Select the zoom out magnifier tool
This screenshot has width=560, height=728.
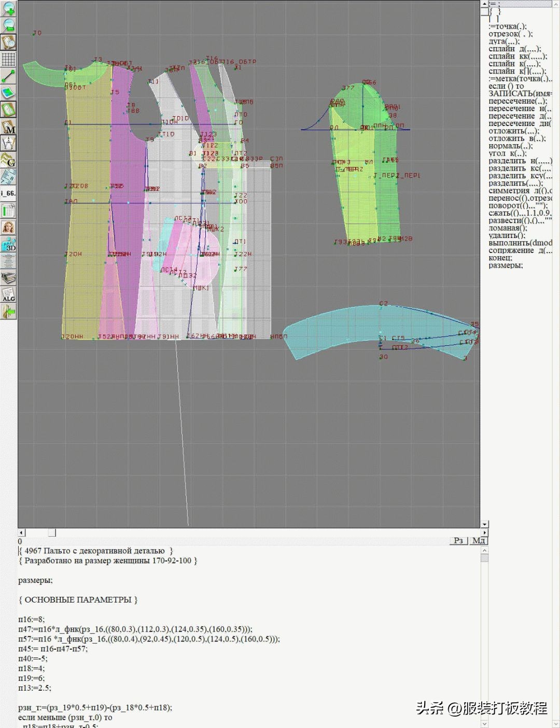(8, 25)
